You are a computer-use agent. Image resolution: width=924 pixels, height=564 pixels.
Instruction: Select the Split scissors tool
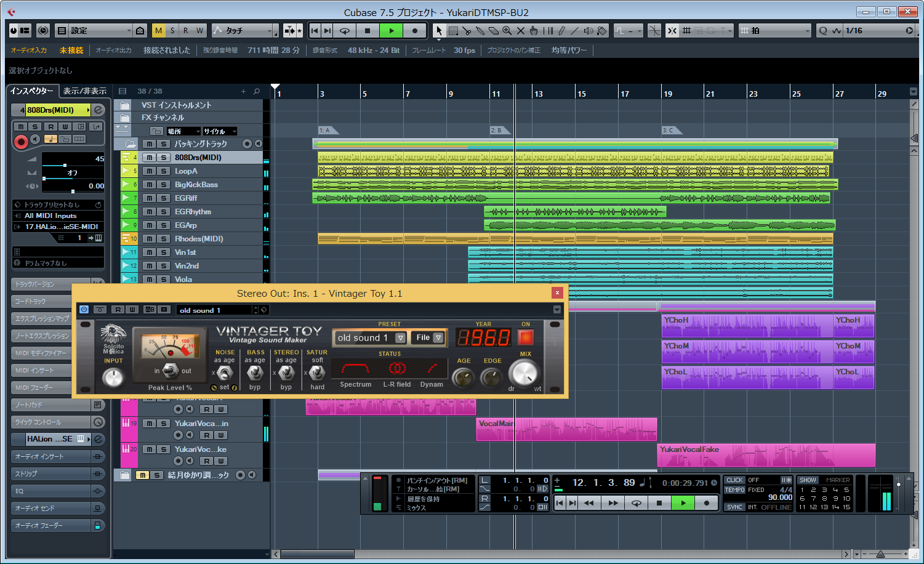(x=467, y=30)
